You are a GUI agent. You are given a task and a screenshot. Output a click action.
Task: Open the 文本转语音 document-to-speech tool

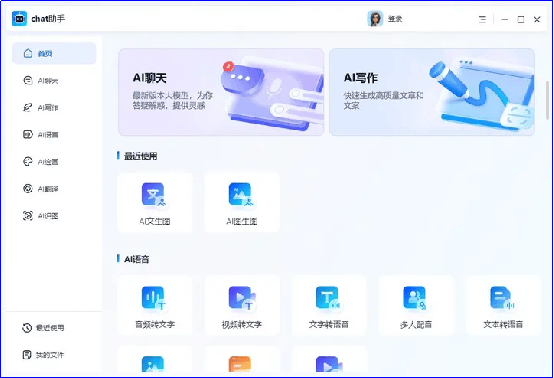point(503,306)
